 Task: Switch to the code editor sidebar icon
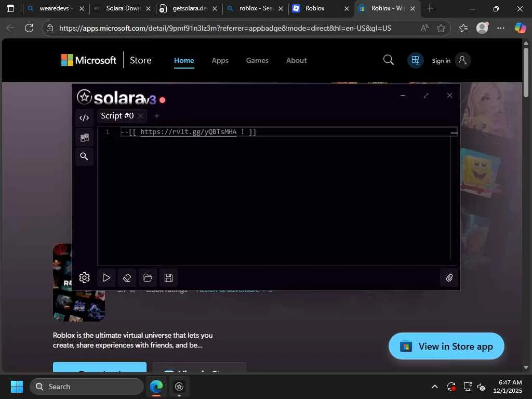click(84, 118)
